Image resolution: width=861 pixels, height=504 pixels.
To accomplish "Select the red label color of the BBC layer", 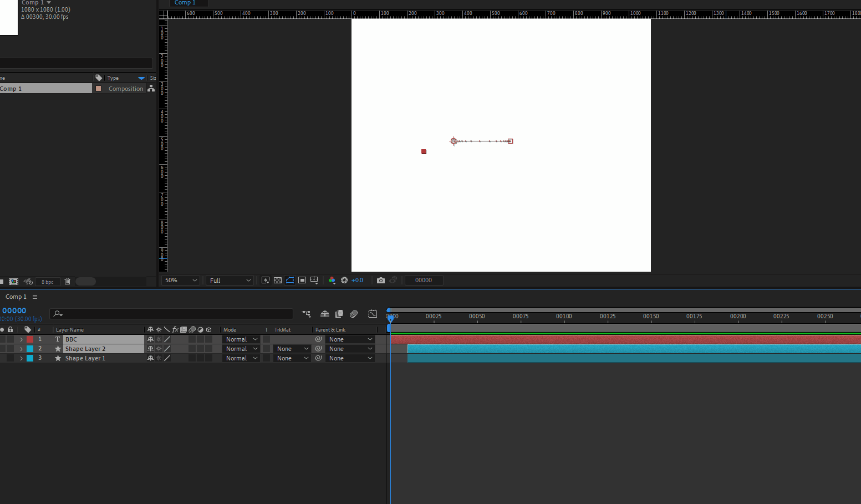I will pos(30,339).
